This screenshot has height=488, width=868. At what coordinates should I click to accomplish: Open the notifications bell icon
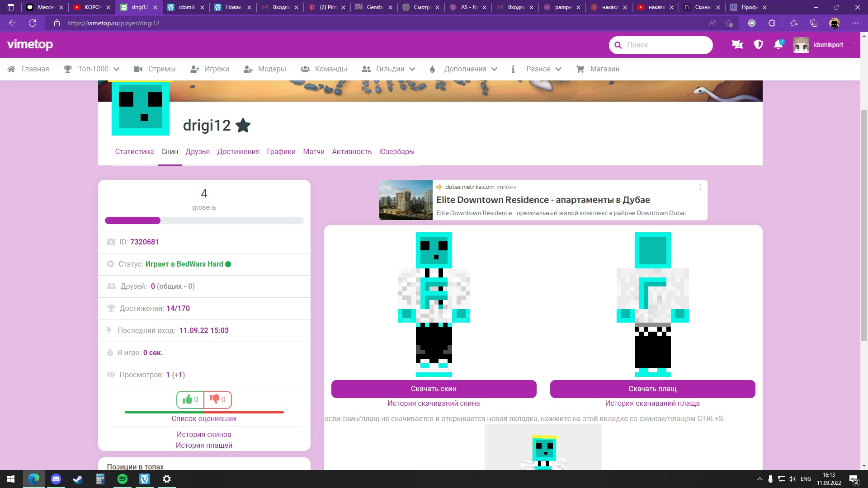tap(778, 44)
